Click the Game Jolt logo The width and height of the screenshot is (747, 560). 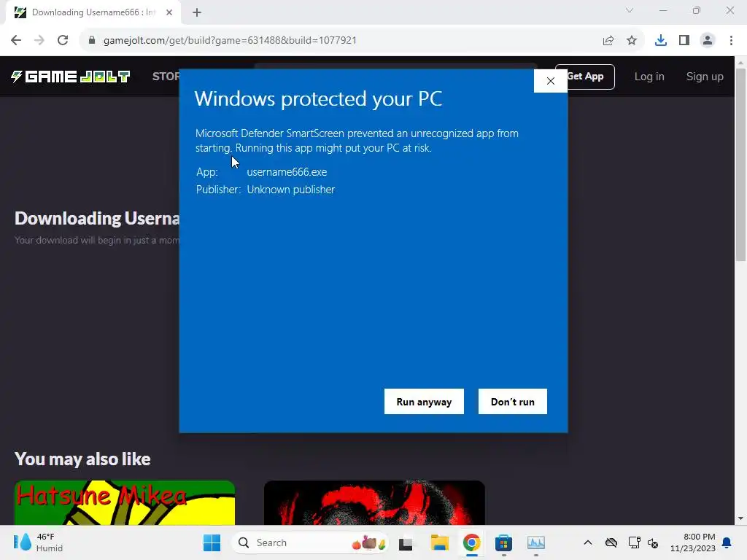[71, 76]
